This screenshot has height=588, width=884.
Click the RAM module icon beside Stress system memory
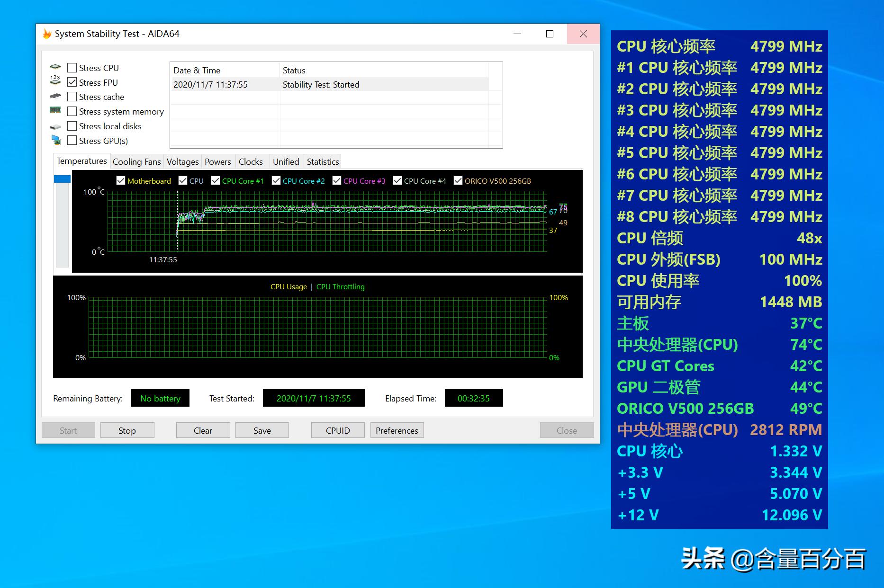(x=55, y=111)
